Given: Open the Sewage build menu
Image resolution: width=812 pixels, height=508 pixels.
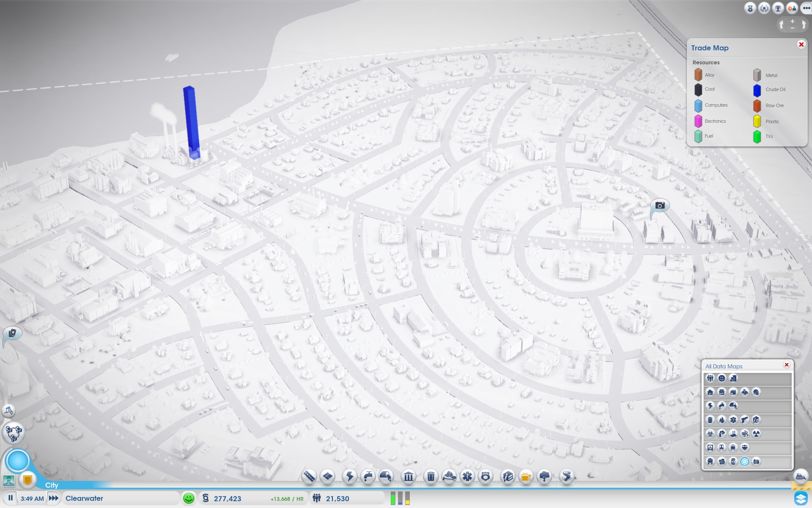Looking at the screenshot, I should tap(386, 477).
